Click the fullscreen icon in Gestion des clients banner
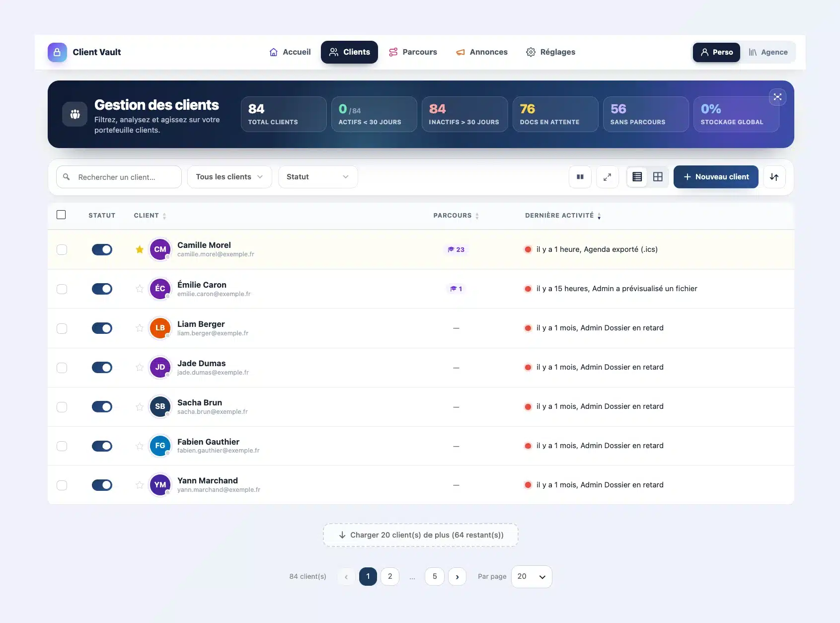This screenshot has width=840, height=623. click(777, 97)
